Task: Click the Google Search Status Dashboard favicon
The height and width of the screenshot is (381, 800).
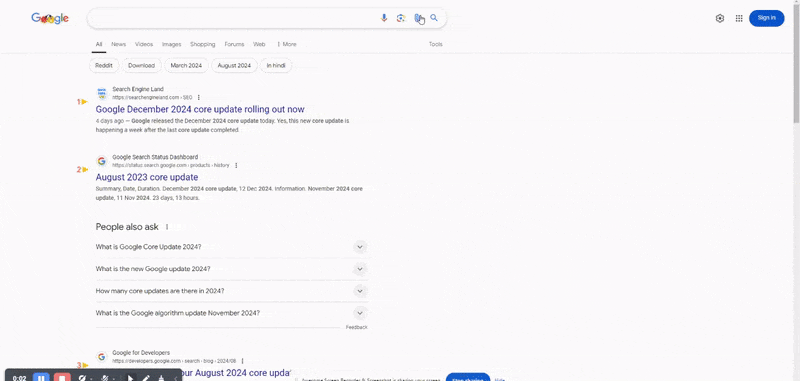Action: pyautogui.click(x=102, y=161)
